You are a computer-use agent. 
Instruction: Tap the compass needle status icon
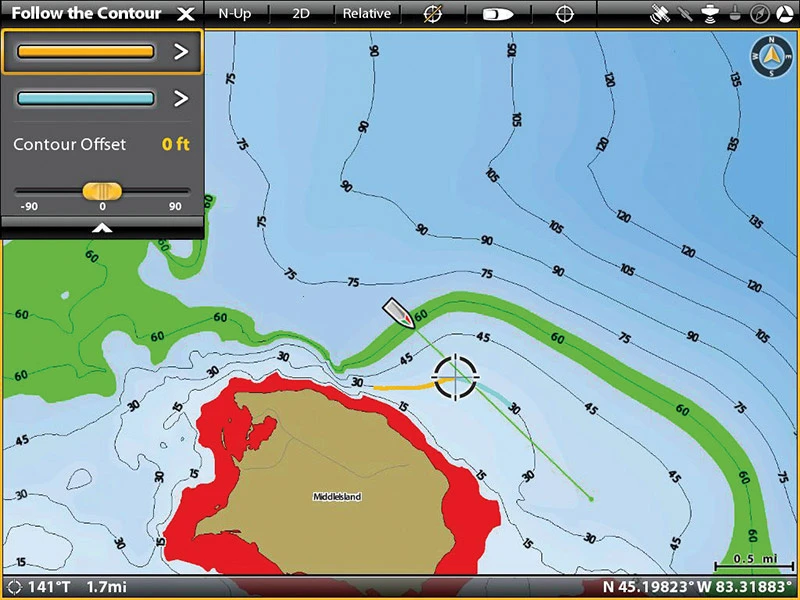pyautogui.click(x=759, y=14)
